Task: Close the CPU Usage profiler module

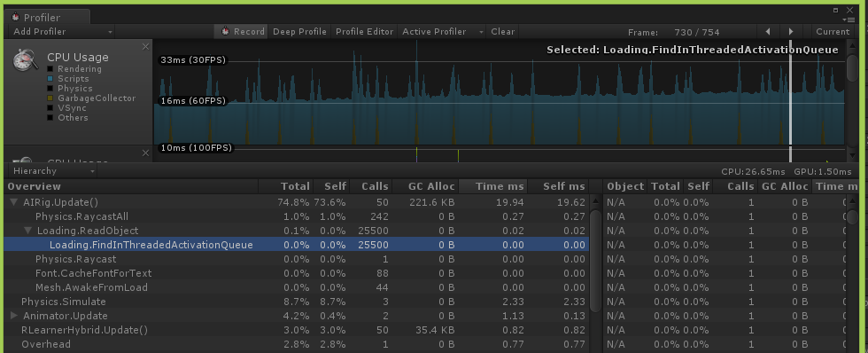Action: point(145,46)
